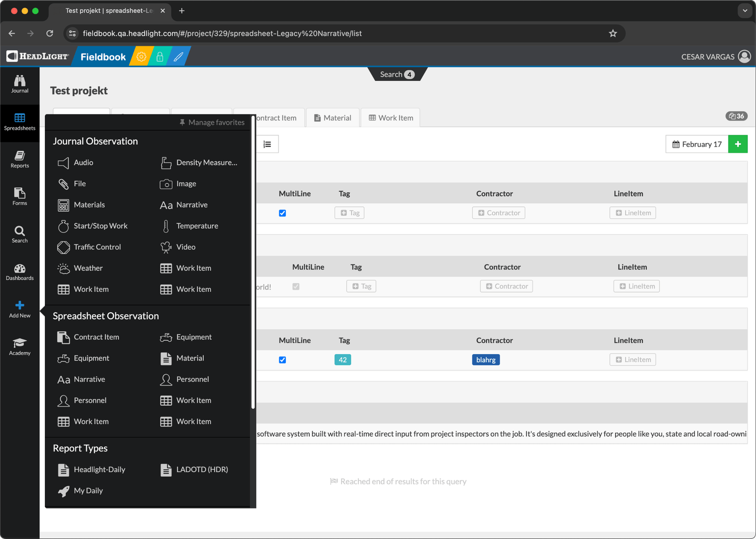
Task: Open browser tab list chevron dropdown
Action: tap(745, 11)
